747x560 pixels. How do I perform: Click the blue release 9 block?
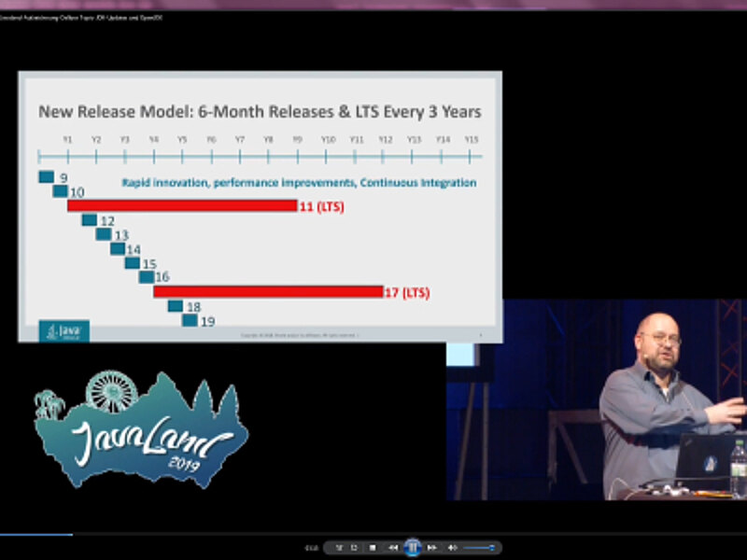[x=46, y=176]
